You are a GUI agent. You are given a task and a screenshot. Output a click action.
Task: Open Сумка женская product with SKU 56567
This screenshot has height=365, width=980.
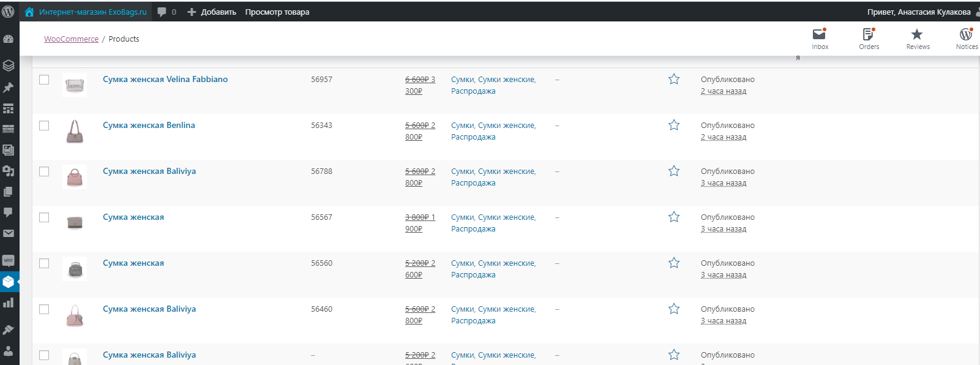coord(133,217)
